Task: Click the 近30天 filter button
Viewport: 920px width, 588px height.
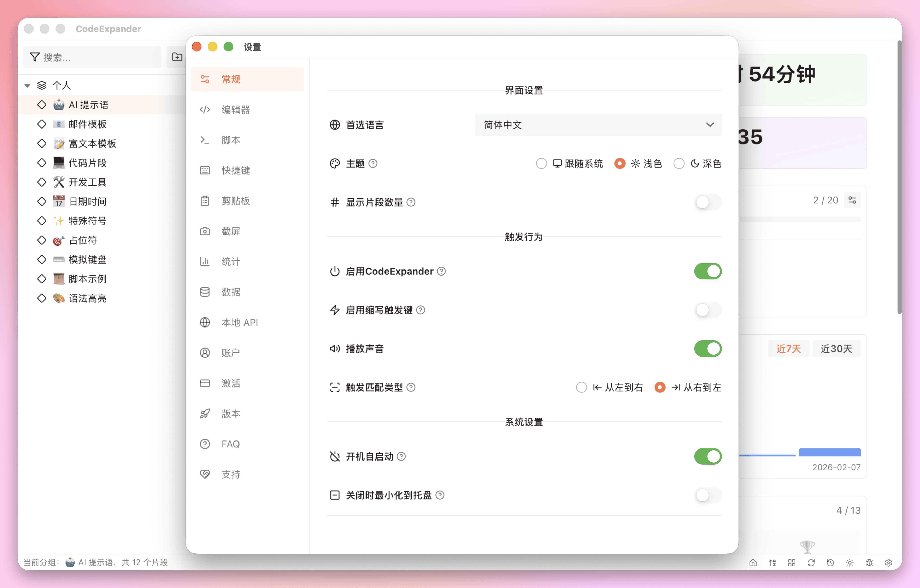Action: [837, 349]
